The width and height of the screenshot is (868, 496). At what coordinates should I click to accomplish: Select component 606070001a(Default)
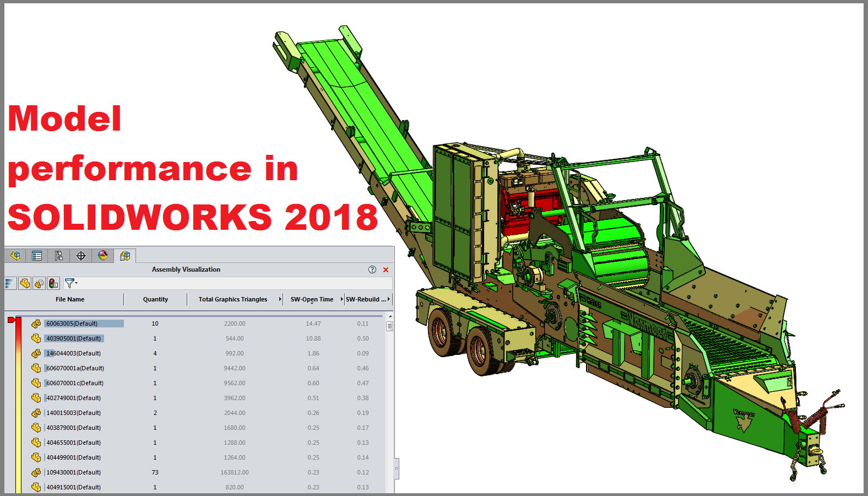tap(75, 368)
